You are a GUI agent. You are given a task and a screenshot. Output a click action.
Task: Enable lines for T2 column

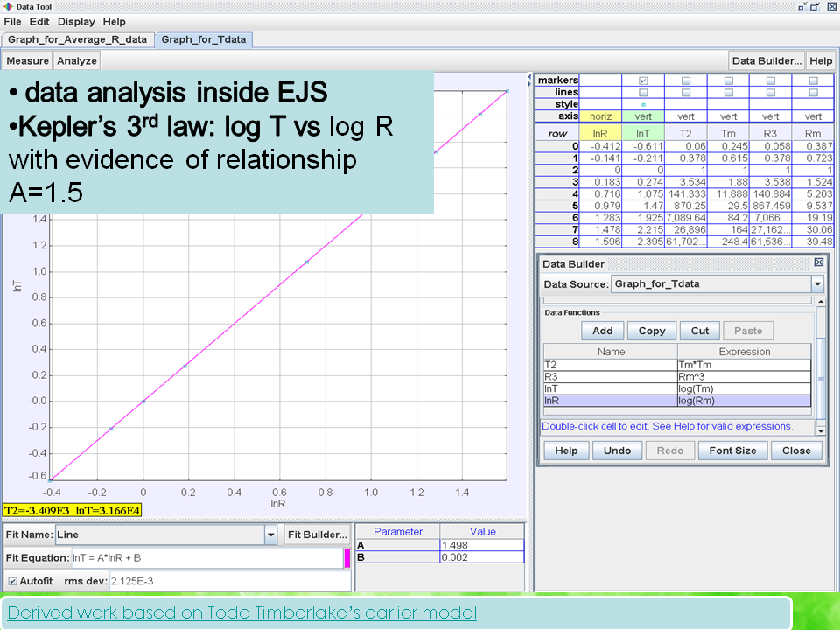point(686,92)
